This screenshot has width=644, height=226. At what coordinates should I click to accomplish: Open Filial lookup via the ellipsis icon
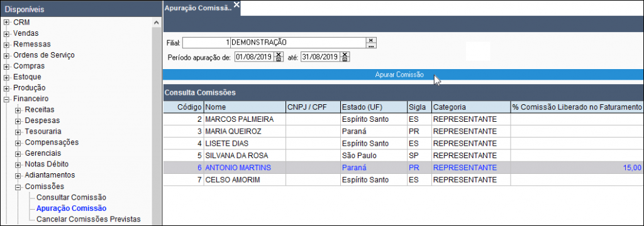pyautogui.click(x=371, y=46)
